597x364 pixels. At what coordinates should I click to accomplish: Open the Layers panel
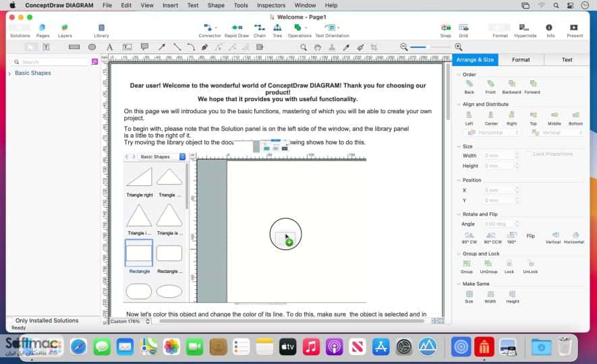pos(65,30)
